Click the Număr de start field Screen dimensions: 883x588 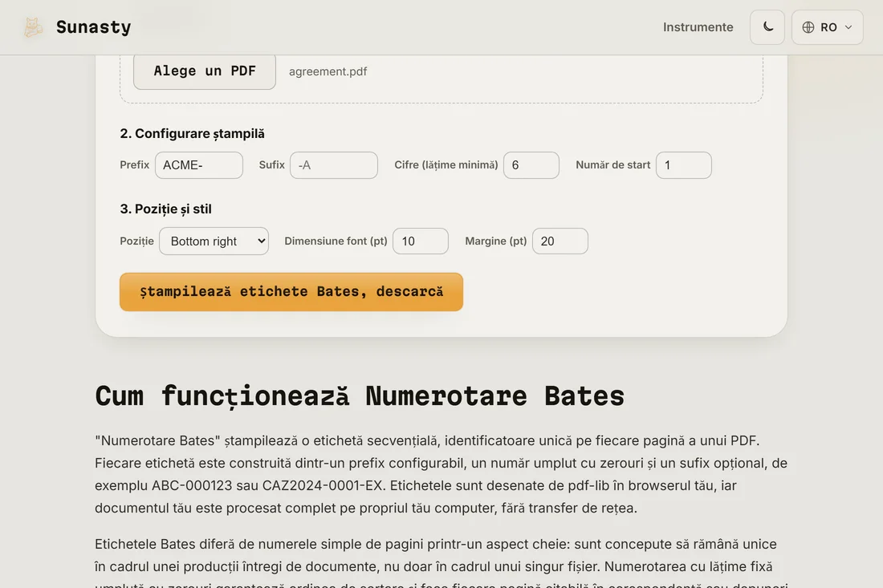click(684, 165)
